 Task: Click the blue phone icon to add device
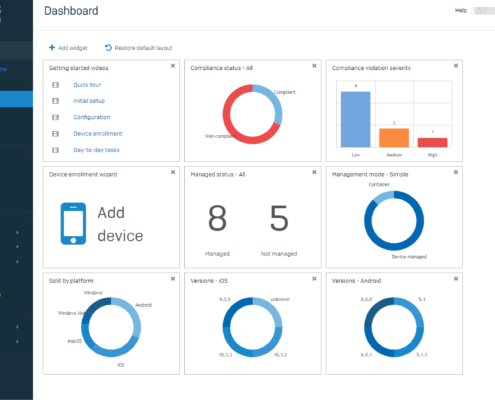click(x=73, y=224)
